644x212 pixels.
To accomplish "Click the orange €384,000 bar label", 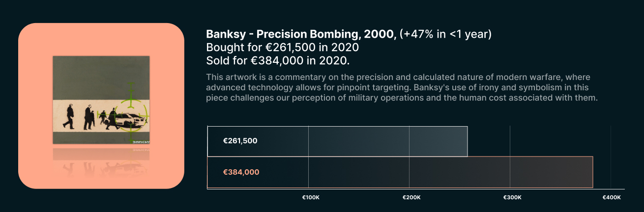I will point(241,172).
